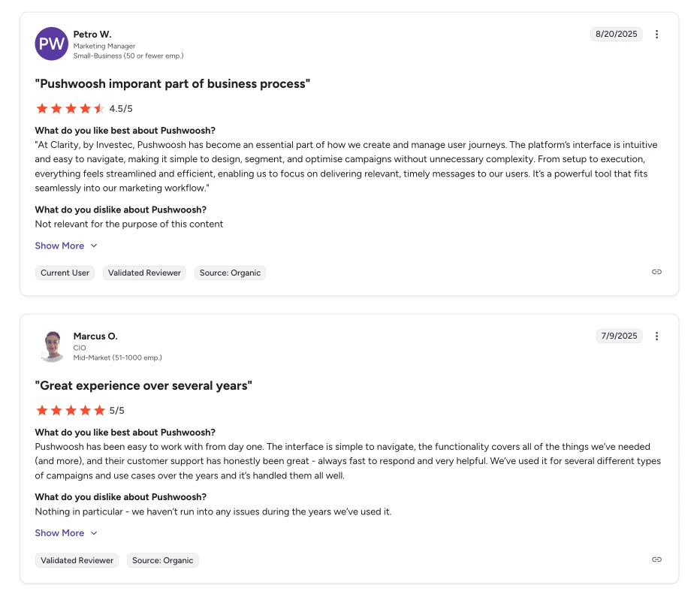Open 'Great experience over several years' review
Screen dimensions: 700x600
[143, 385]
